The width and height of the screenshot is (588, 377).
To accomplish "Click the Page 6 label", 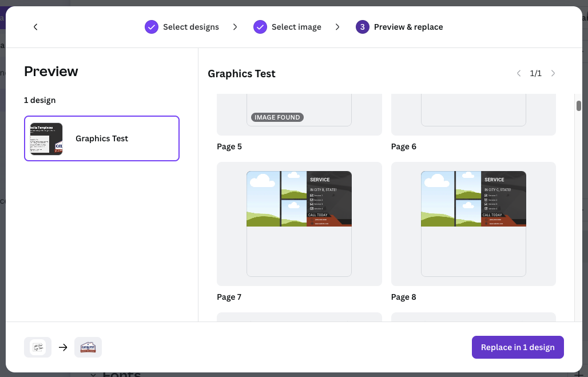I will pos(404,146).
